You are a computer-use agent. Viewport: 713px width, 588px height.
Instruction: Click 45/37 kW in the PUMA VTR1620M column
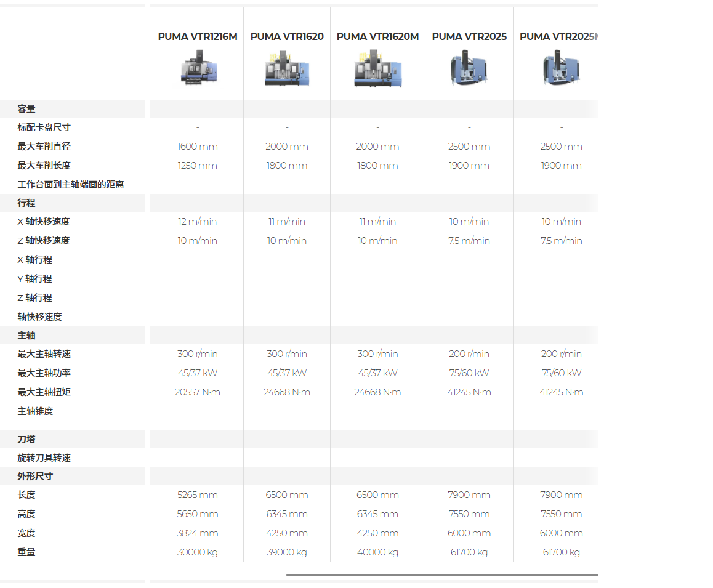[377, 373]
